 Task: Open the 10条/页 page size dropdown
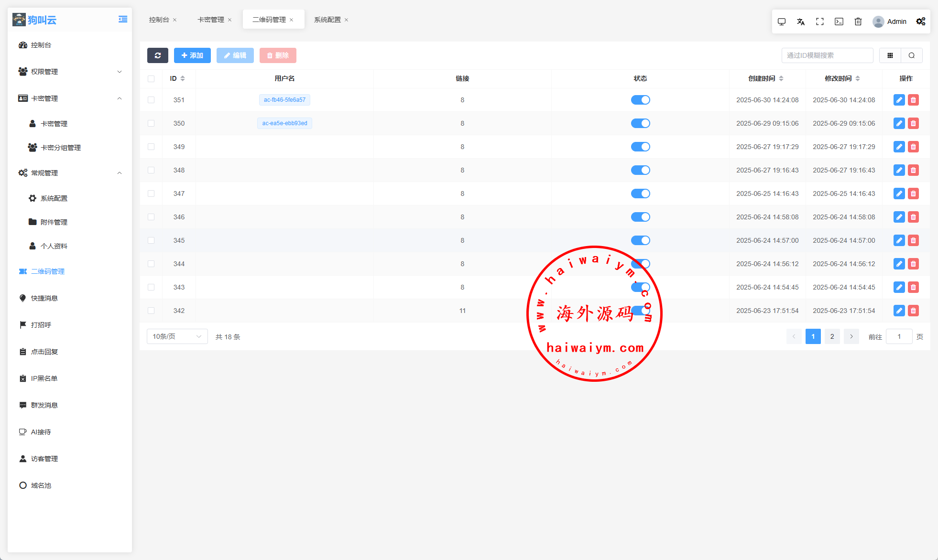177,336
